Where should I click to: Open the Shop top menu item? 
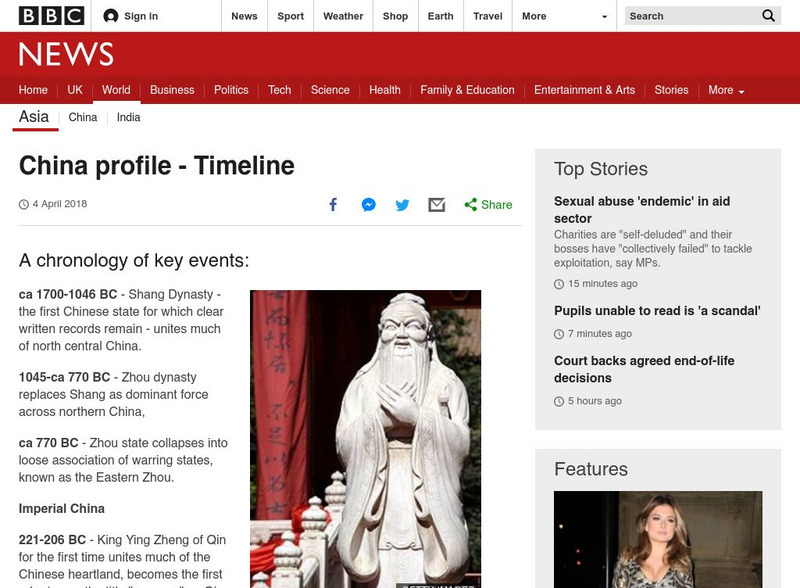click(x=395, y=16)
